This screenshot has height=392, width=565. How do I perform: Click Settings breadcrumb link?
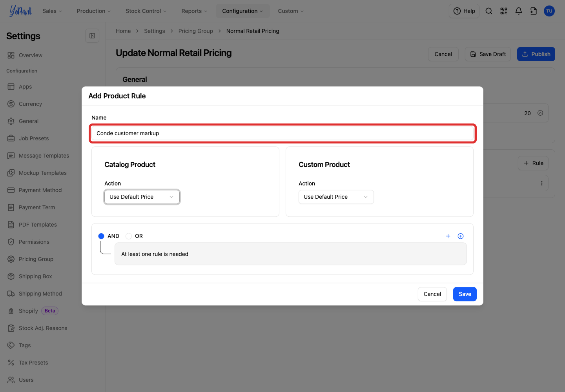coord(155,31)
